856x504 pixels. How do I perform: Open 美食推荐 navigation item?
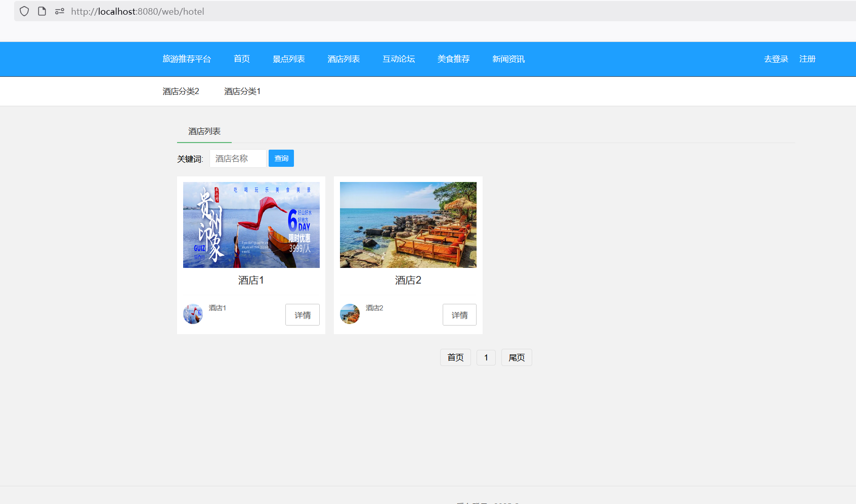pyautogui.click(x=453, y=59)
